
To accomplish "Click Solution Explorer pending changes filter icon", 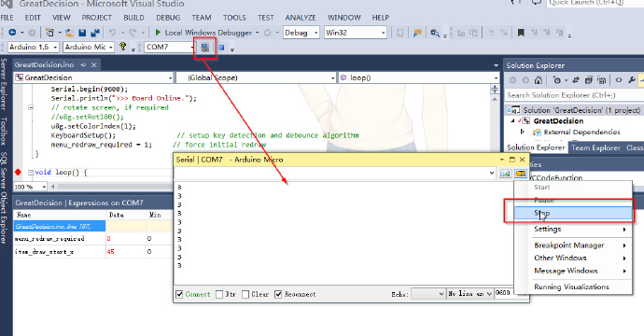I will [557, 80].
